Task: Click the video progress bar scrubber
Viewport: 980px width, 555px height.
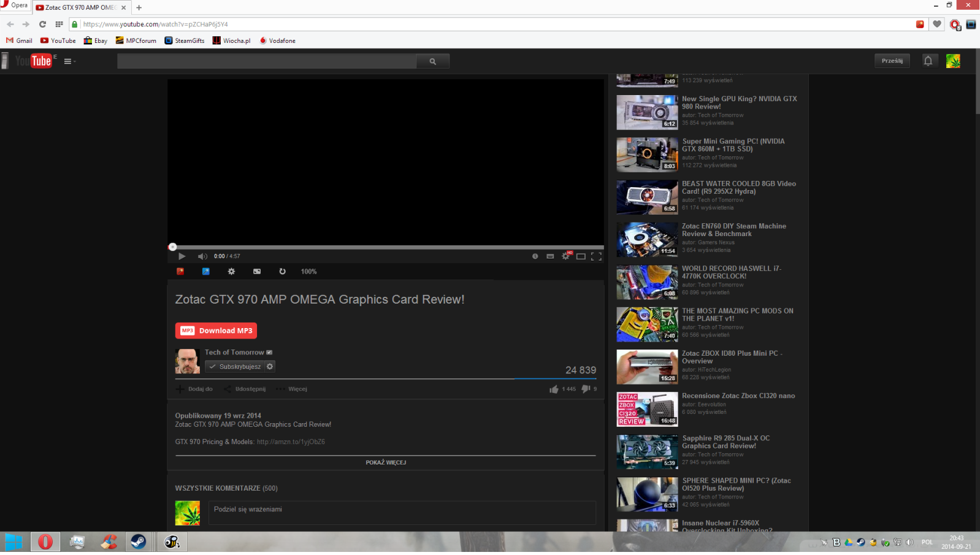Action: (172, 247)
